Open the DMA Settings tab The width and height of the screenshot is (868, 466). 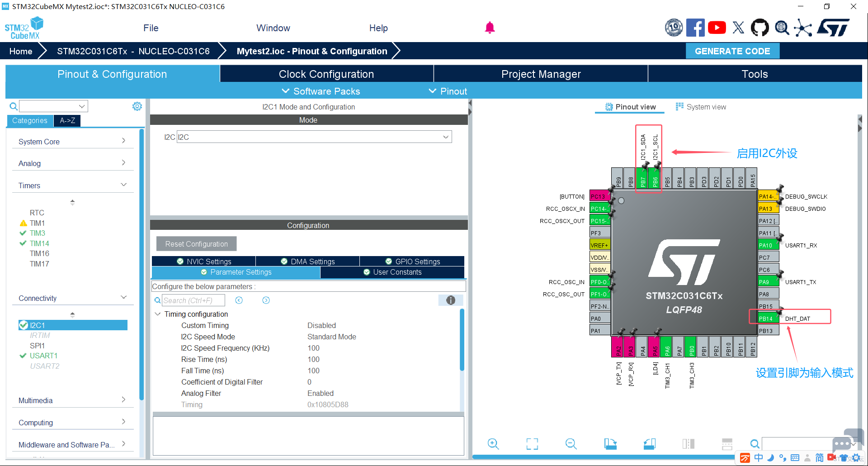(308, 262)
